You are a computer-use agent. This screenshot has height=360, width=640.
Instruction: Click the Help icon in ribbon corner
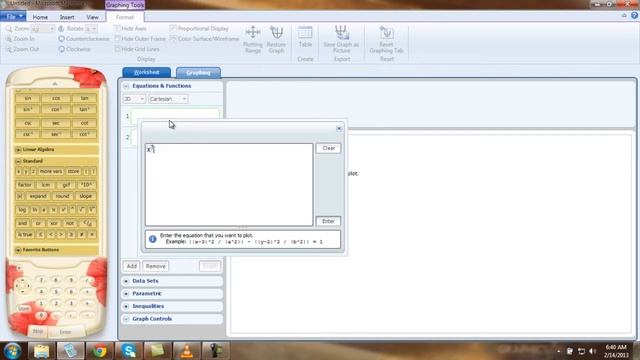click(x=634, y=16)
